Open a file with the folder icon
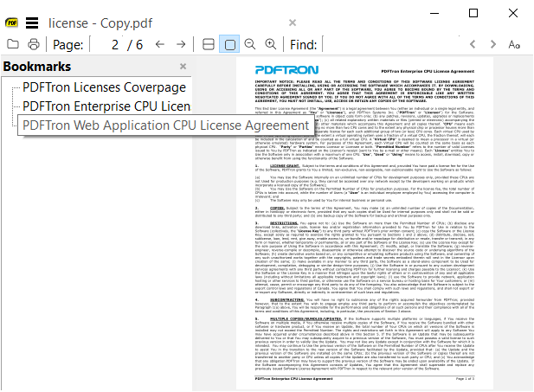 pyautogui.click(x=13, y=44)
